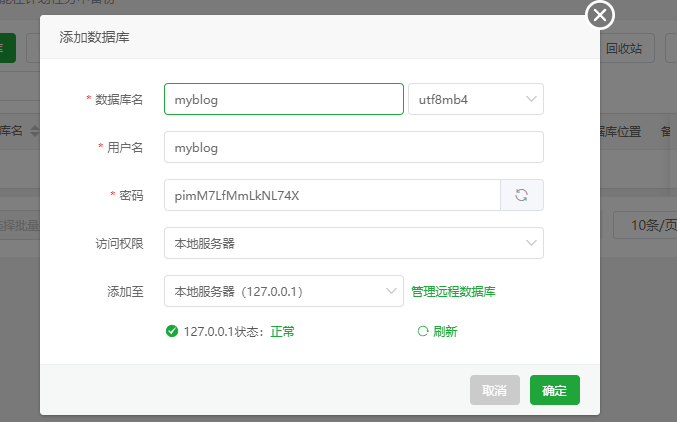Click the 刷新 link text
This screenshot has height=422, width=677.
point(445,332)
